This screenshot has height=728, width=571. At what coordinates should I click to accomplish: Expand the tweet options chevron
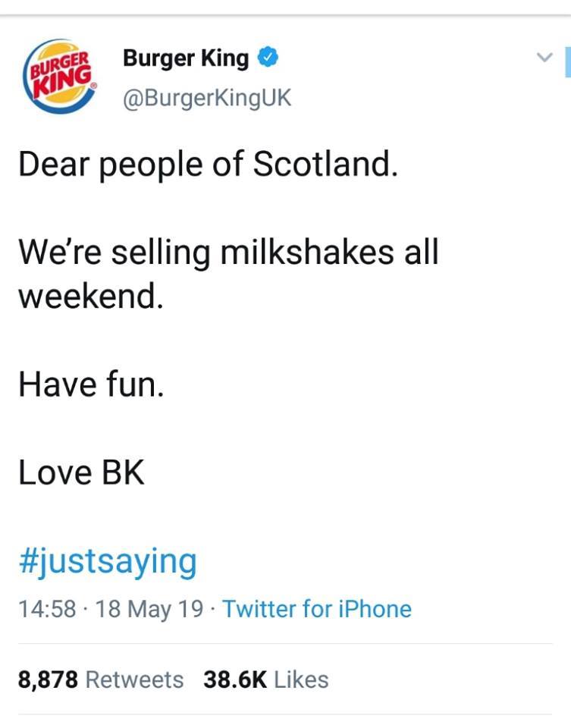544,57
